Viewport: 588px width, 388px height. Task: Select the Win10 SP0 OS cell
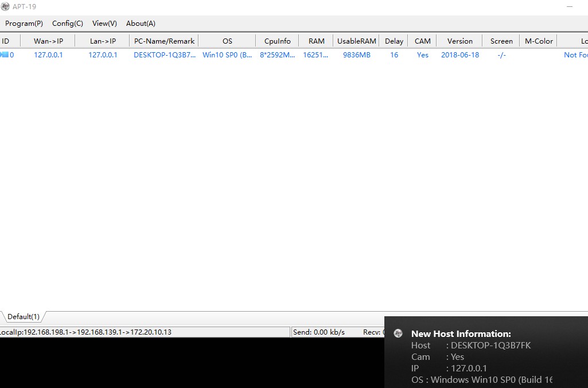(227, 55)
